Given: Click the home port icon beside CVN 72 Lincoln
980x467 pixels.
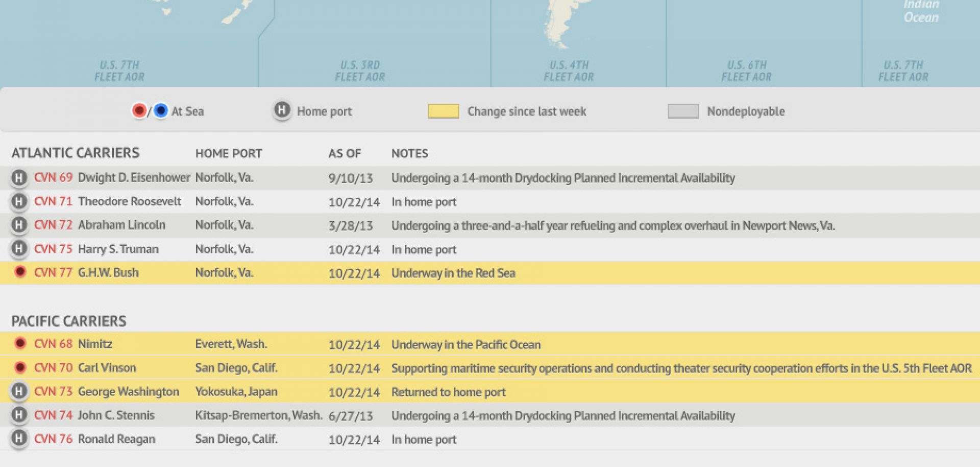Looking at the screenshot, I should pyautogui.click(x=19, y=225).
